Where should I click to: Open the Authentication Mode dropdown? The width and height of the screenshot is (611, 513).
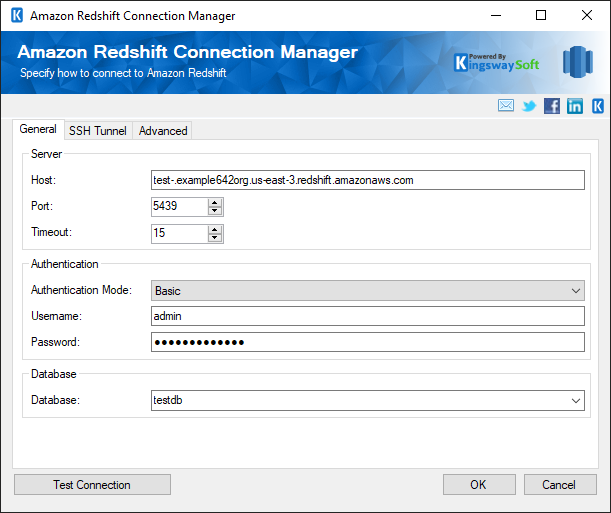point(368,291)
